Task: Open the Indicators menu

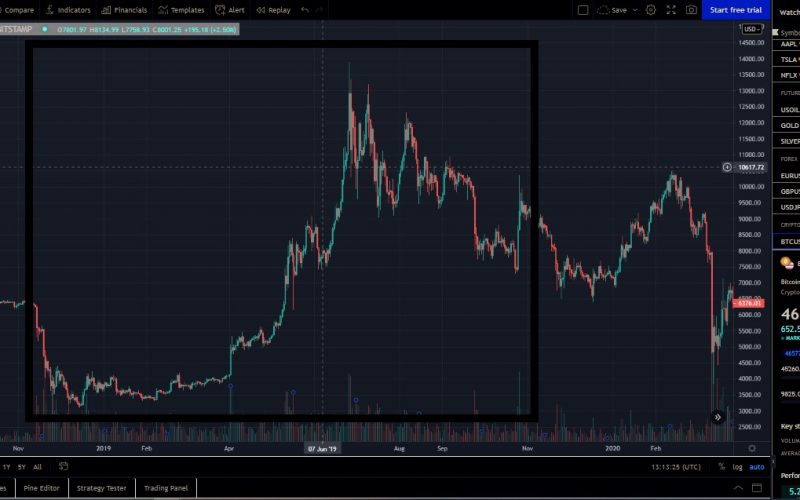Action: (x=67, y=10)
